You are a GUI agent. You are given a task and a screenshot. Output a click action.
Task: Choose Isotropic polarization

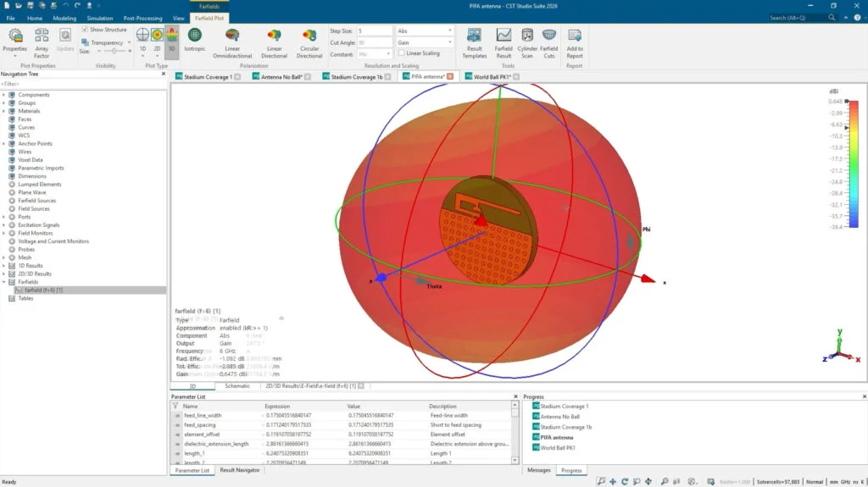click(x=195, y=41)
